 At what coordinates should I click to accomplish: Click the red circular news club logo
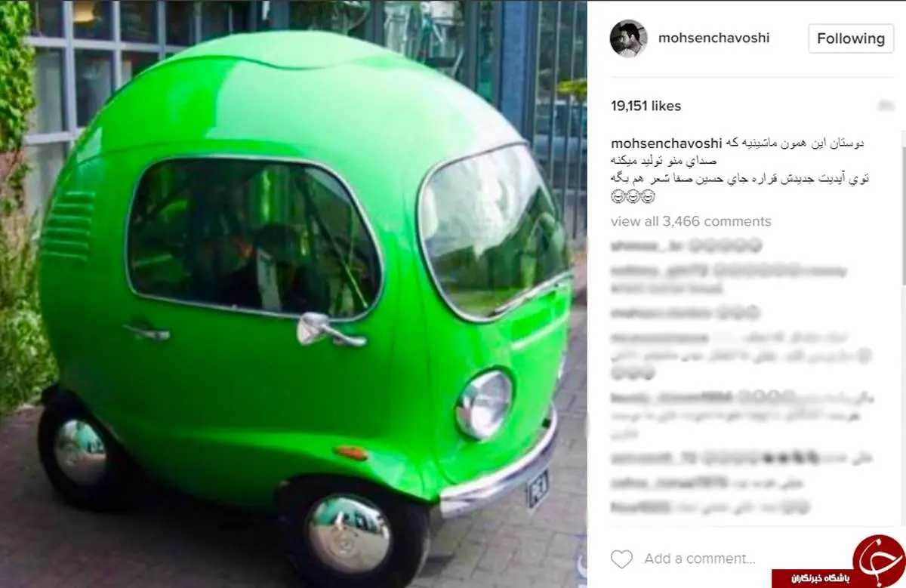click(879, 562)
